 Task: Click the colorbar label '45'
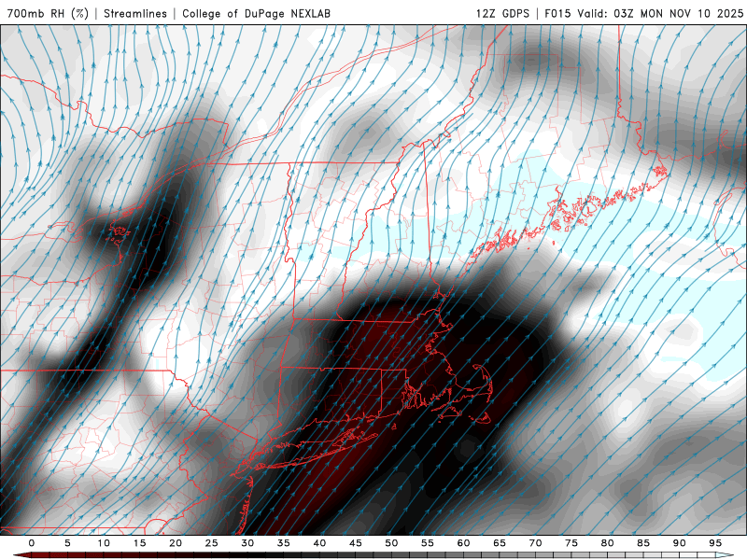[x=356, y=543]
